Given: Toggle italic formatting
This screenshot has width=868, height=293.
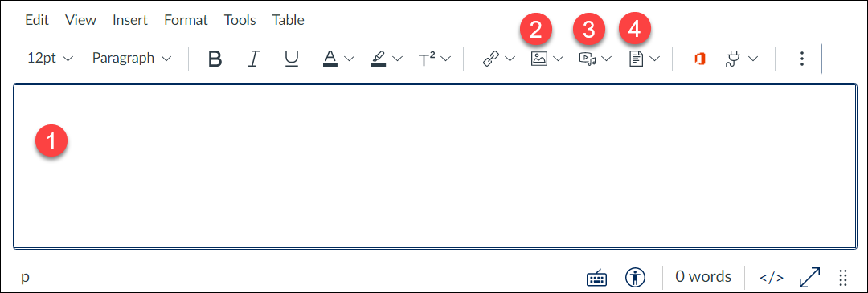Looking at the screenshot, I should coord(253,59).
